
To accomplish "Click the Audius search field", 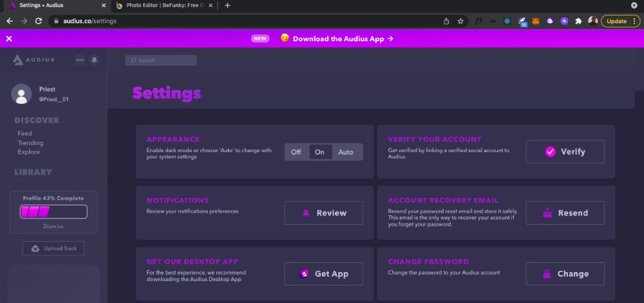I will pos(161,60).
